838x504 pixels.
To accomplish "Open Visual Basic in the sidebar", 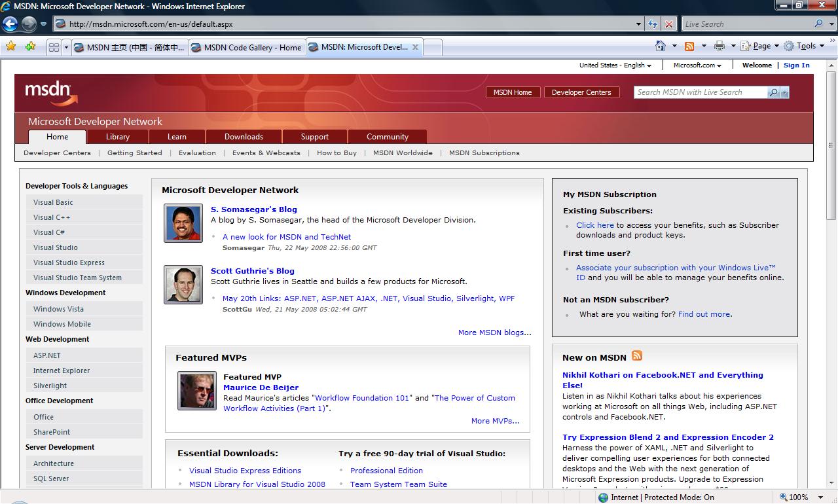I will tap(84, 202).
